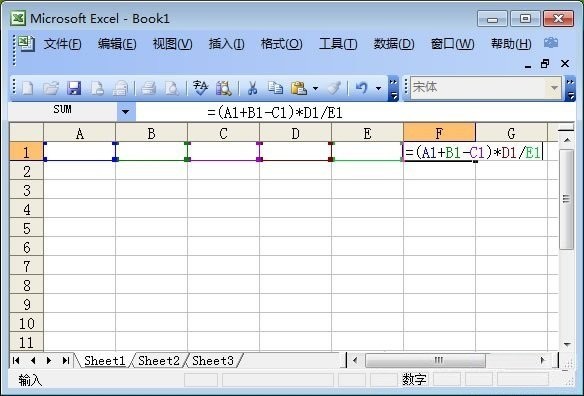Viewport: 584px width, 396px height.
Task: Select column C header
Action: 223,133
